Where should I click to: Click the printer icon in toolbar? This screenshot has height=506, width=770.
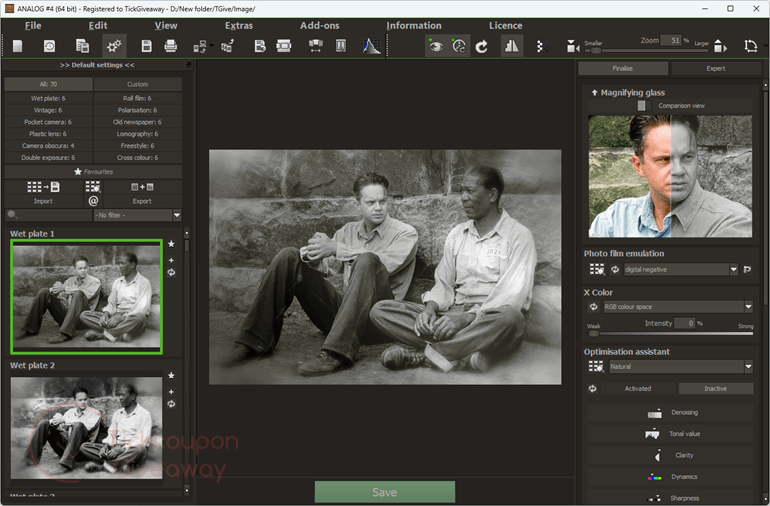170,46
